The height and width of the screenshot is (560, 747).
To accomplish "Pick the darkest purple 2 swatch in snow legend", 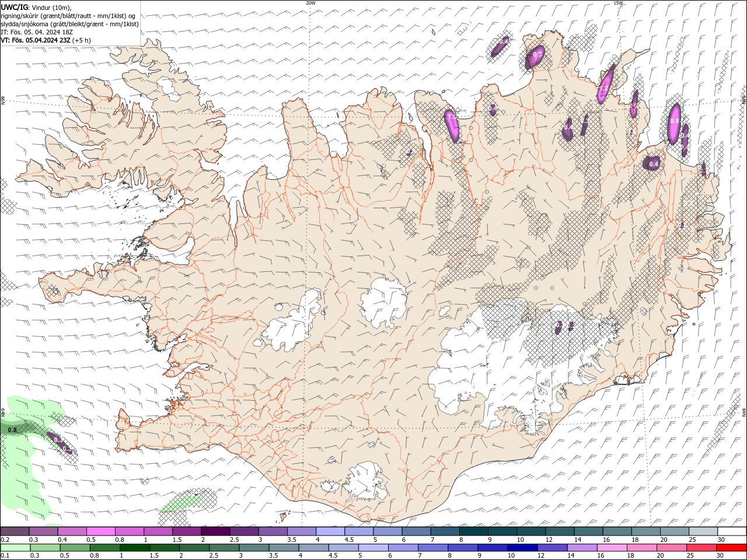I will click(215, 531).
